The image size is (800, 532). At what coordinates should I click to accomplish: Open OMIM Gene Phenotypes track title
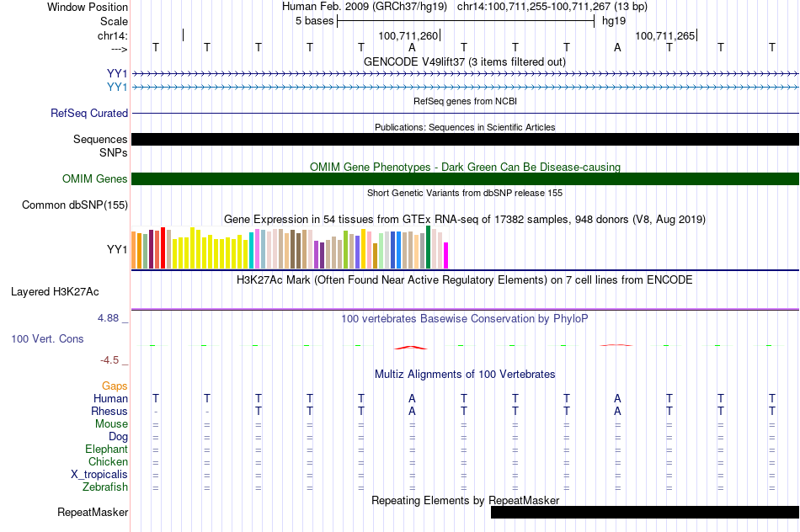[465, 168]
